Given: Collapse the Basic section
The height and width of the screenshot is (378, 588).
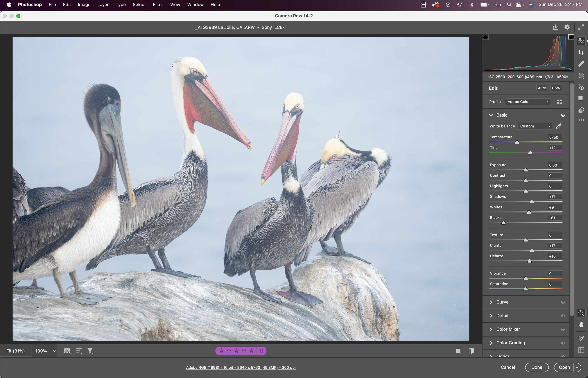Looking at the screenshot, I should point(491,115).
